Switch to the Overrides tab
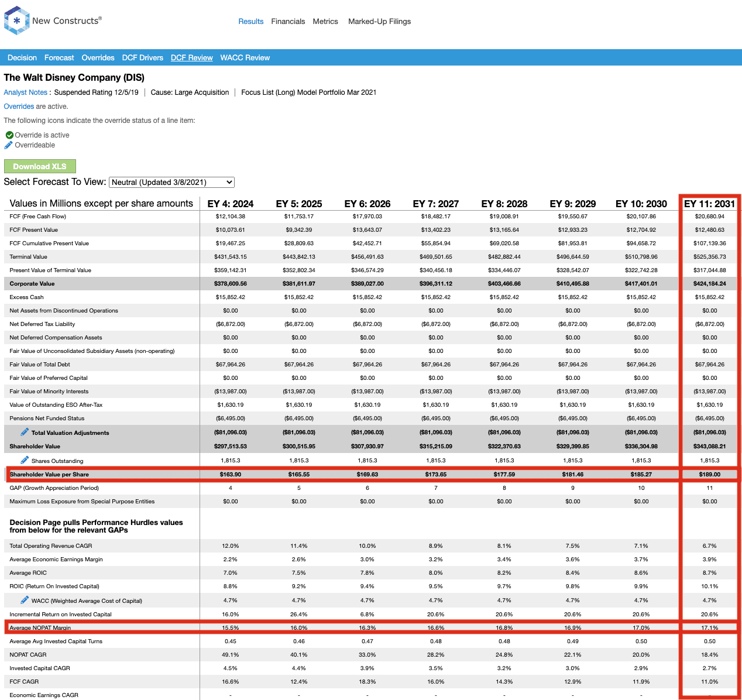 [x=98, y=58]
